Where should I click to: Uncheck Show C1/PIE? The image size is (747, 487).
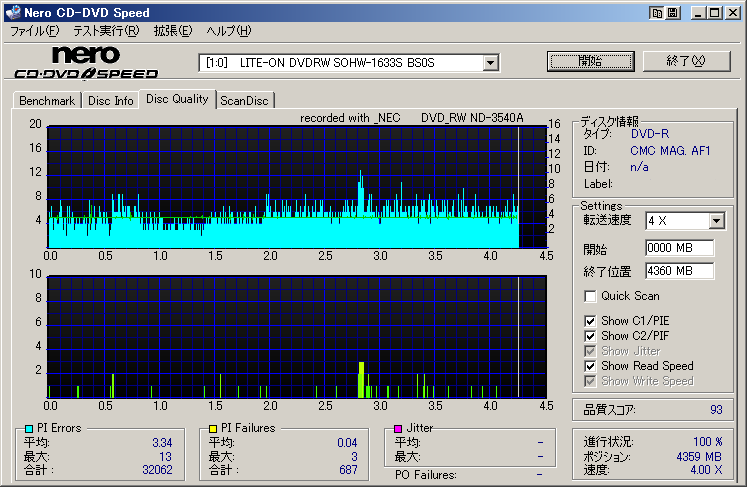590,321
